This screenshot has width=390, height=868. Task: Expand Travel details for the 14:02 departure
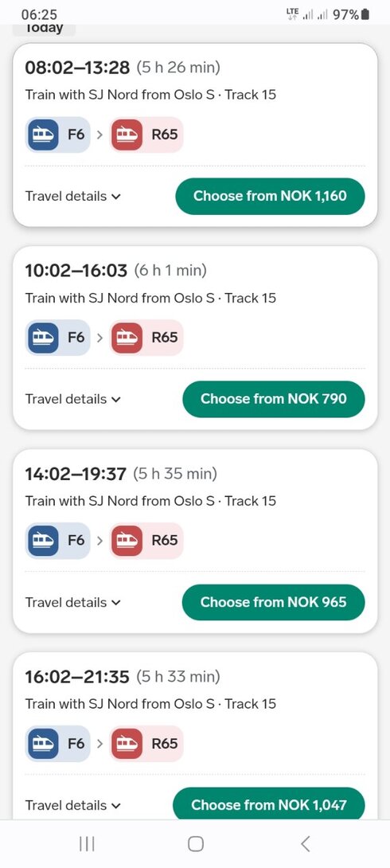[73, 602]
